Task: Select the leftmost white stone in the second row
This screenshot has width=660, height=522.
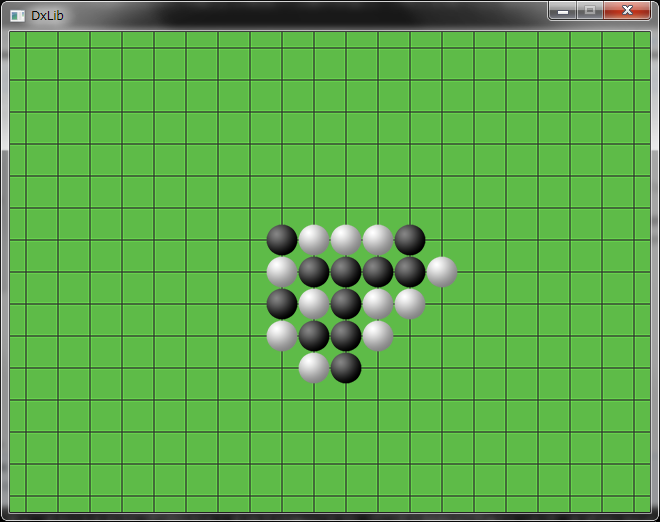Action: tap(282, 272)
